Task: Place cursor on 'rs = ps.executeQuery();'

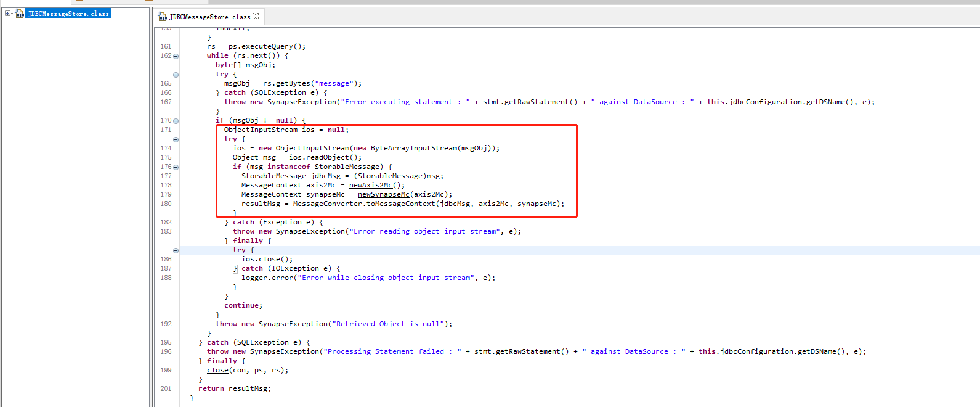Action: pos(256,46)
